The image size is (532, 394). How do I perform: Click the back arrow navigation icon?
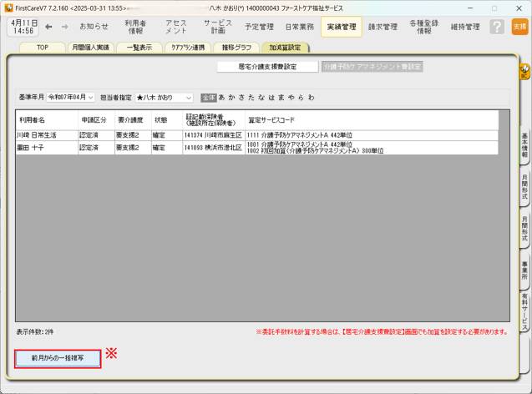point(49,27)
